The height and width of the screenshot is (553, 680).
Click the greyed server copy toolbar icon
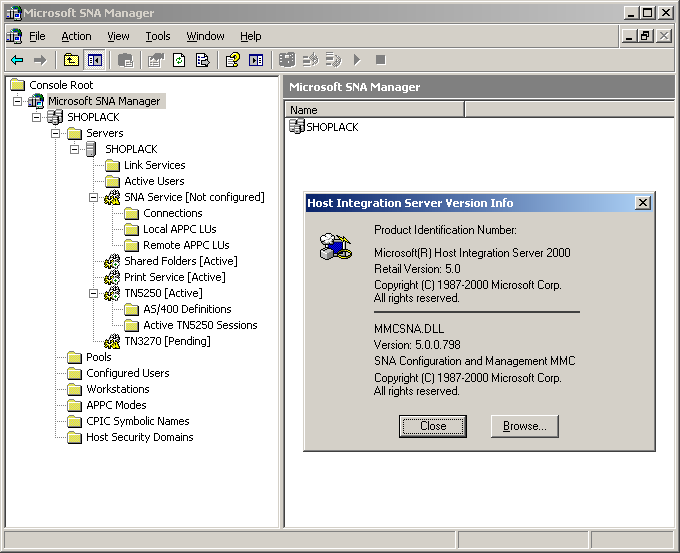coord(126,60)
